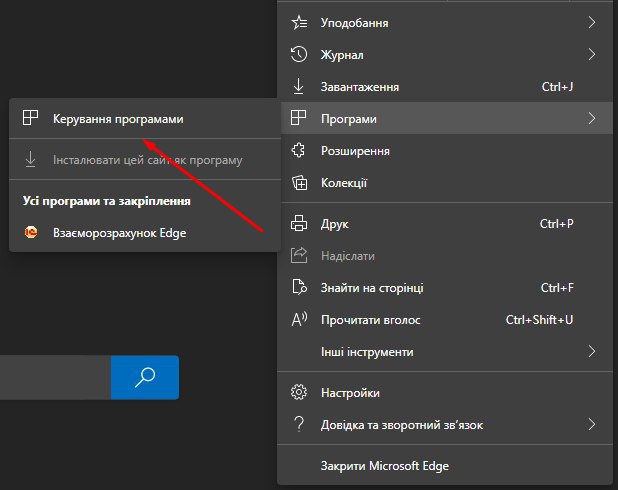Choose Друк from the menu
Image resolution: width=618 pixels, height=490 pixels.
pyautogui.click(x=445, y=224)
